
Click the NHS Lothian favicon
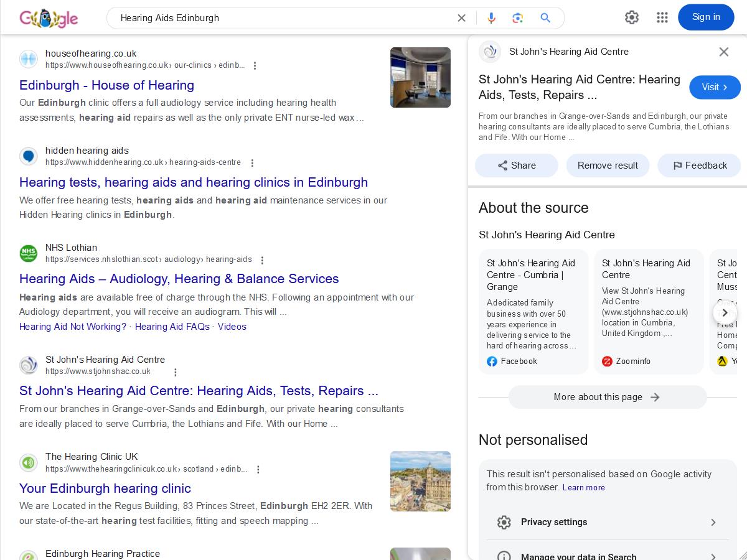(x=28, y=253)
